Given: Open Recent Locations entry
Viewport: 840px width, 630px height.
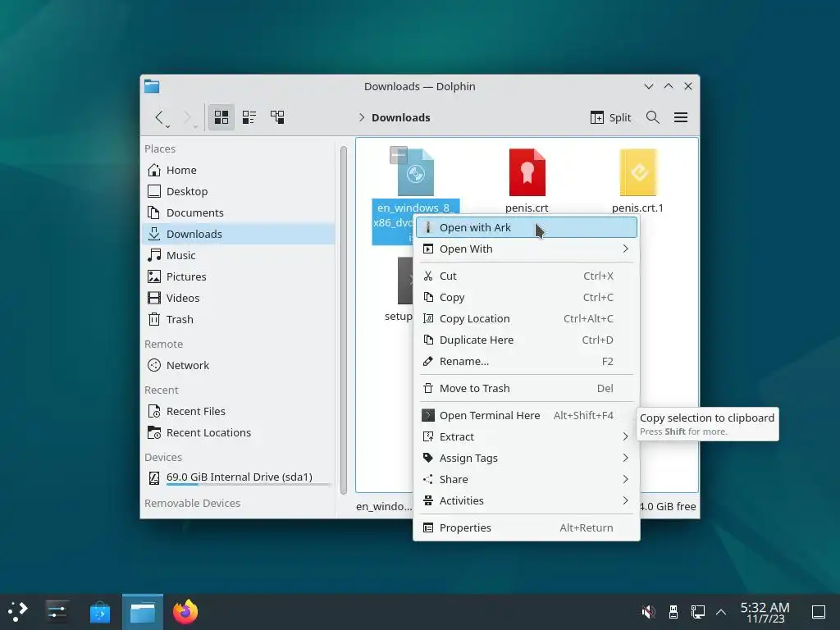Looking at the screenshot, I should click(239, 433).
